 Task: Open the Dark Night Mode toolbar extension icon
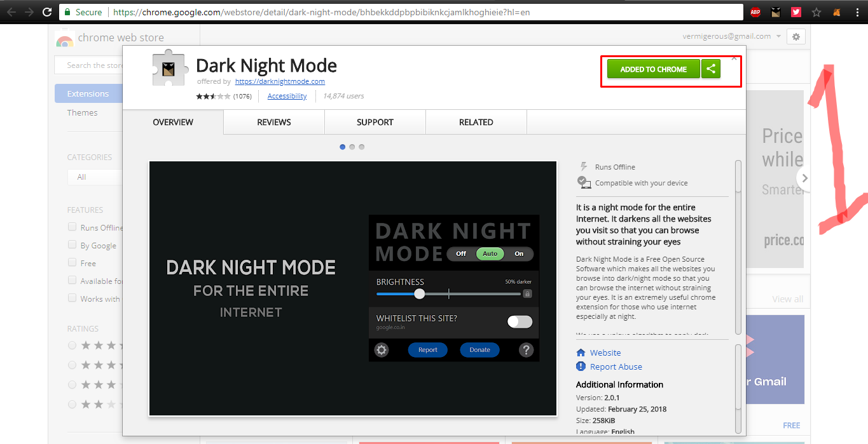(x=775, y=12)
